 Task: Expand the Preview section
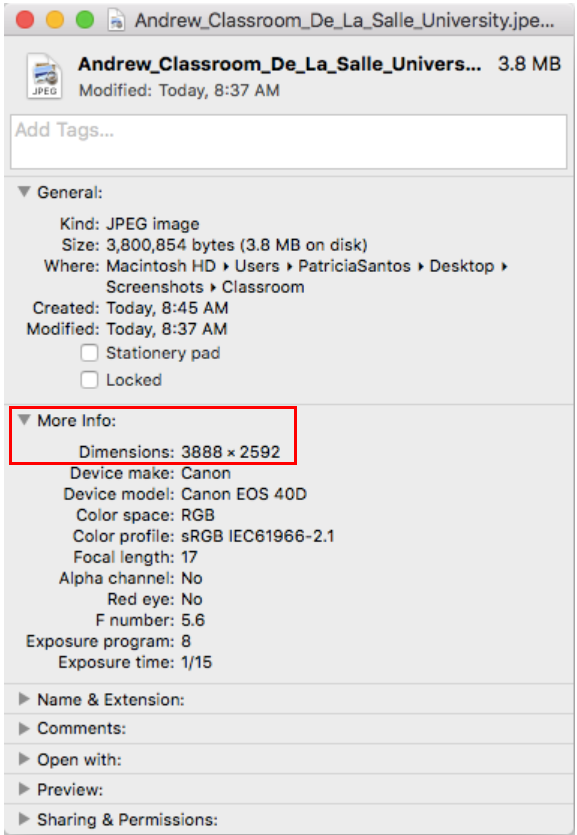click(22, 789)
